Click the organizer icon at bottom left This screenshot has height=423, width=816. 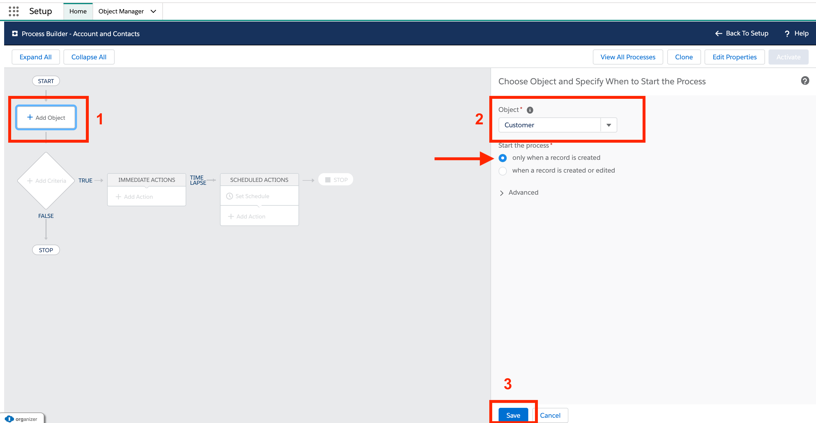pos(10,419)
